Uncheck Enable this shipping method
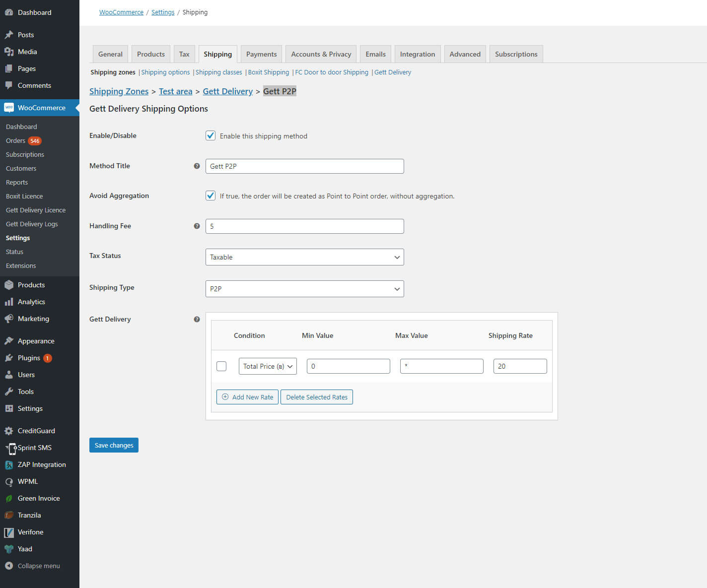This screenshot has height=588, width=707. click(211, 136)
